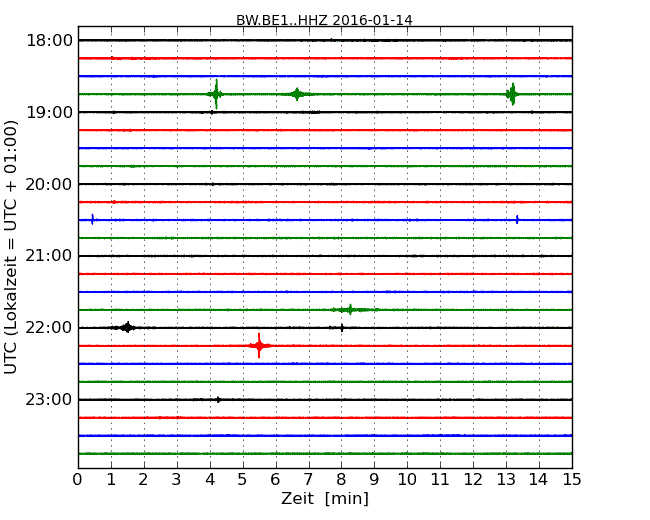
Task: Pick the green event near minute 6.6 on the 18:45 trace
Action: pyautogui.click(x=297, y=94)
